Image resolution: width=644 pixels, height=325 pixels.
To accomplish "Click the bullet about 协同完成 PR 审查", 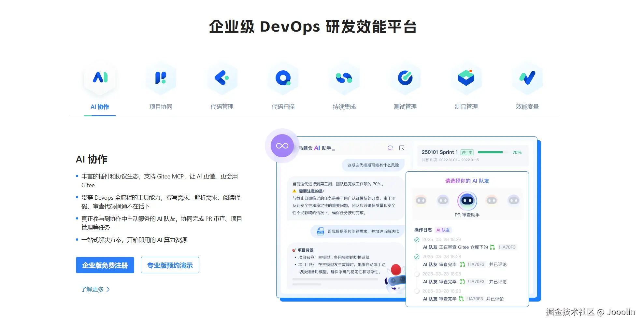I will [162, 223].
